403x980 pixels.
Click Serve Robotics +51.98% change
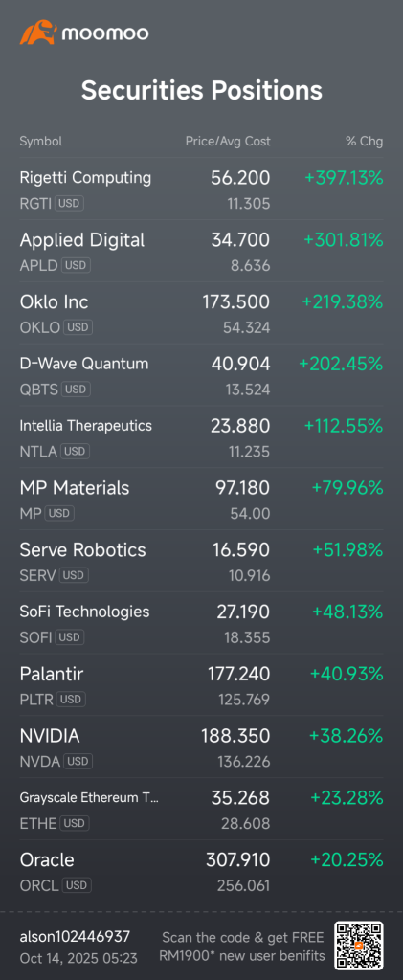tap(348, 550)
